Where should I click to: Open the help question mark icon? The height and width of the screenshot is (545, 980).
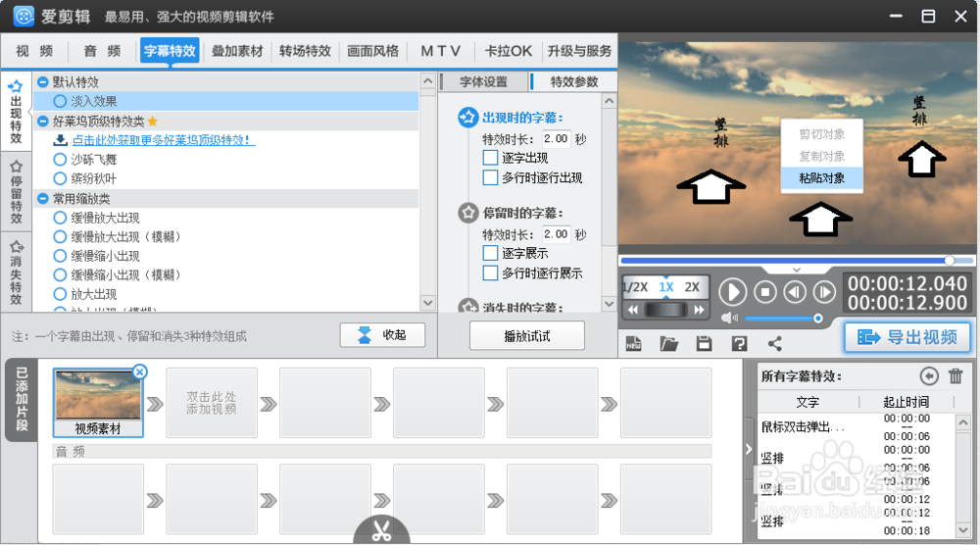(x=739, y=343)
